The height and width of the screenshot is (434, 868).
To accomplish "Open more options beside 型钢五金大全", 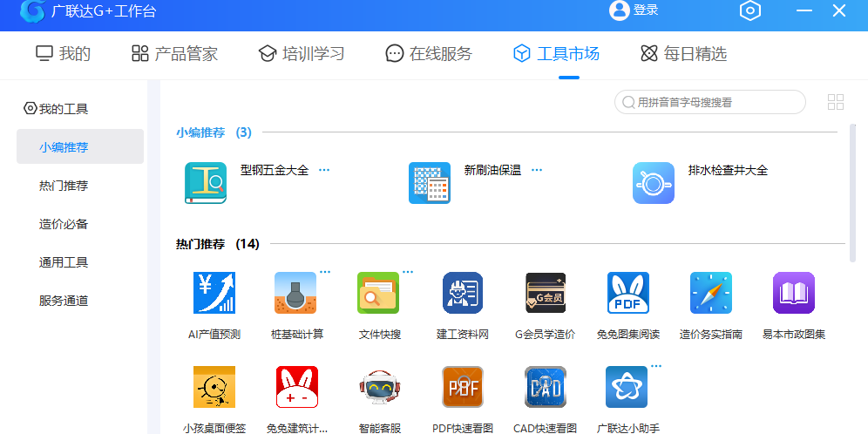I will click(324, 170).
